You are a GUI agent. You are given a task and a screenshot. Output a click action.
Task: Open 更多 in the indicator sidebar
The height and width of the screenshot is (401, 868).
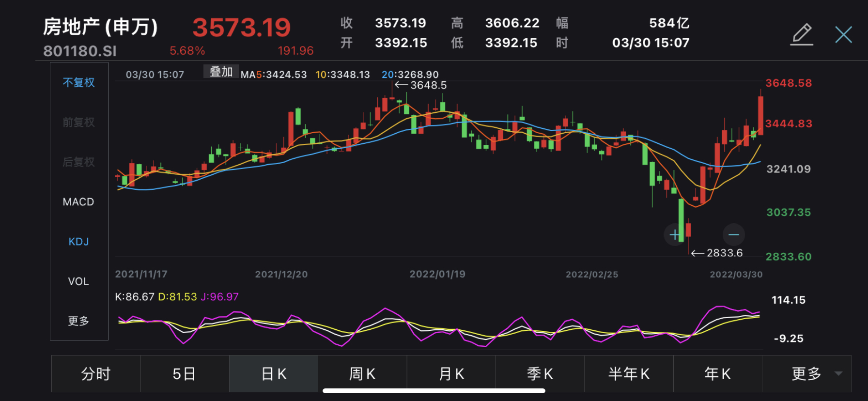(x=78, y=321)
